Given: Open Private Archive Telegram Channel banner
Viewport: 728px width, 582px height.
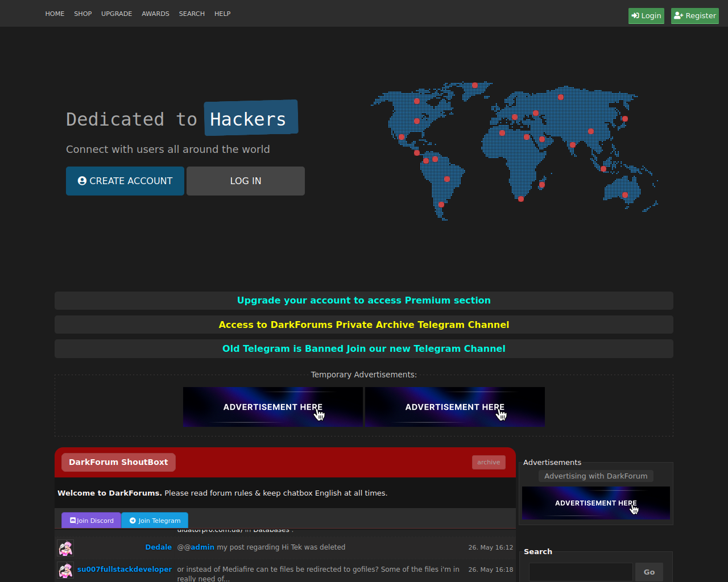Looking at the screenshot, I should pyautogui.click(x=364, y=325).
